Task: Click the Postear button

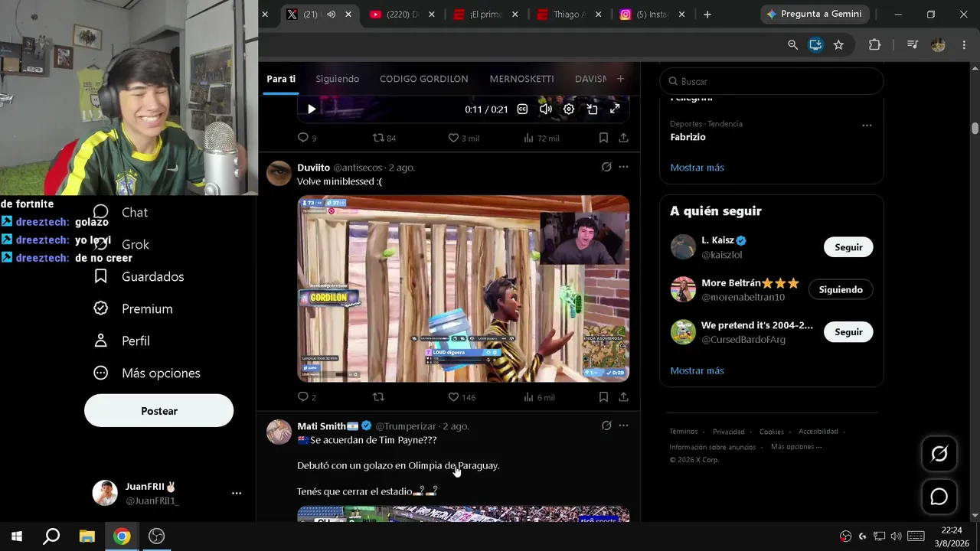Action: pos(159,411)
